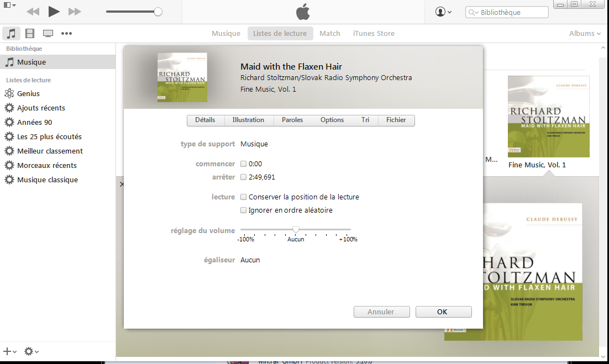Switch to the Paroles tab
The height and width of the screenshot is (364, 609).
point(292,120)
